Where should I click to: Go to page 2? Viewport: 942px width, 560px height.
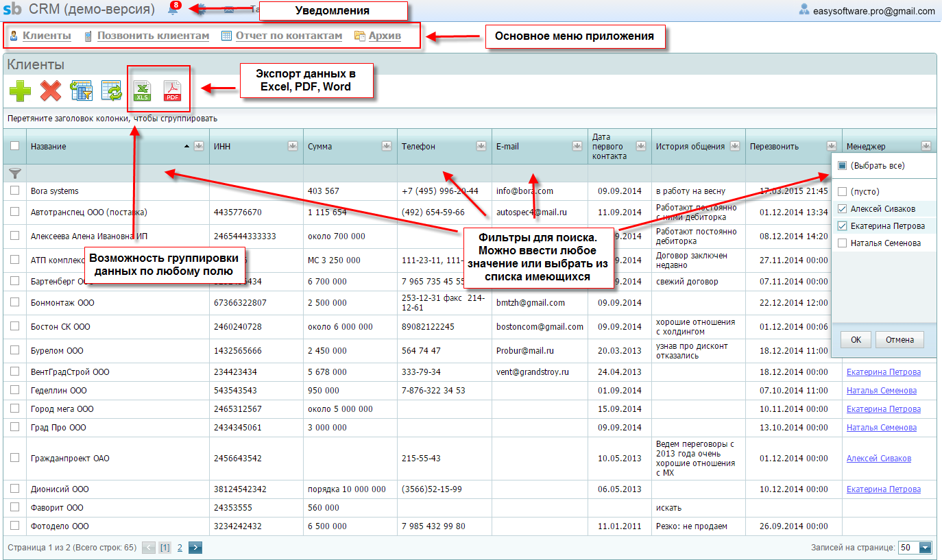click(x=180, y=548)
